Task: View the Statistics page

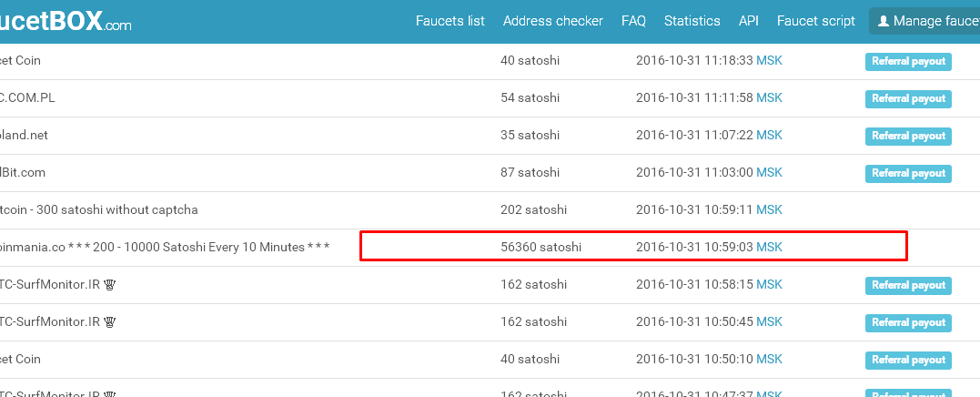Action: point(692,21)
